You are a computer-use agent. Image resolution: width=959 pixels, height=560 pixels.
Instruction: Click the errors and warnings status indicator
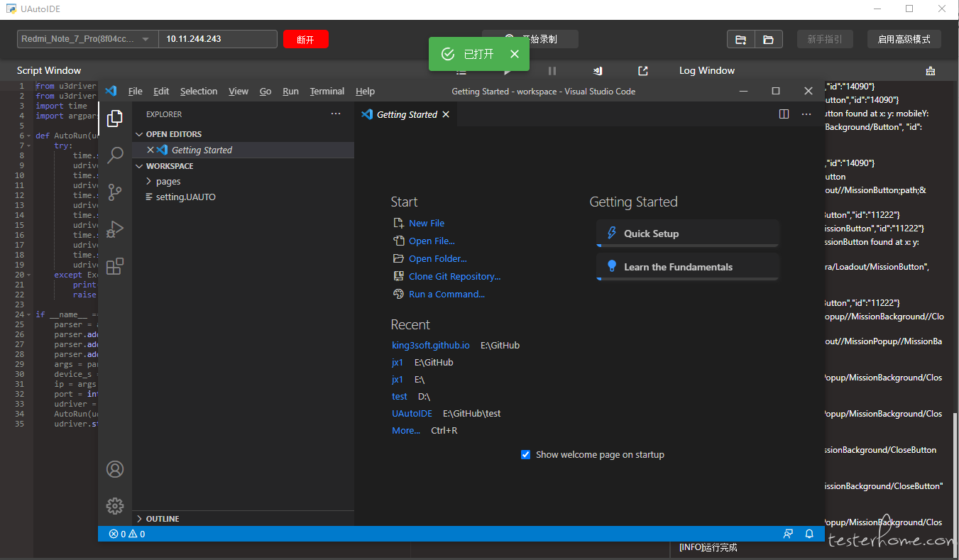[127, 534]
